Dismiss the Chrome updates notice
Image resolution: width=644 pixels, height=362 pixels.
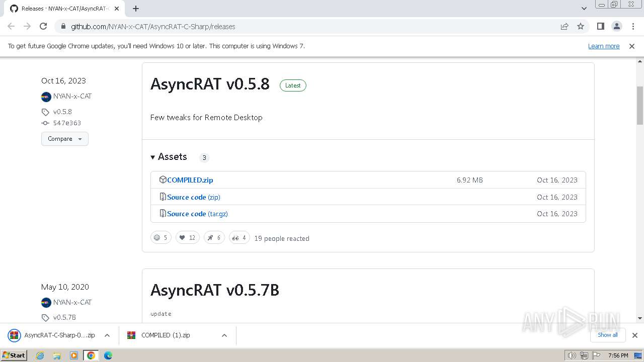pos(632,46)
